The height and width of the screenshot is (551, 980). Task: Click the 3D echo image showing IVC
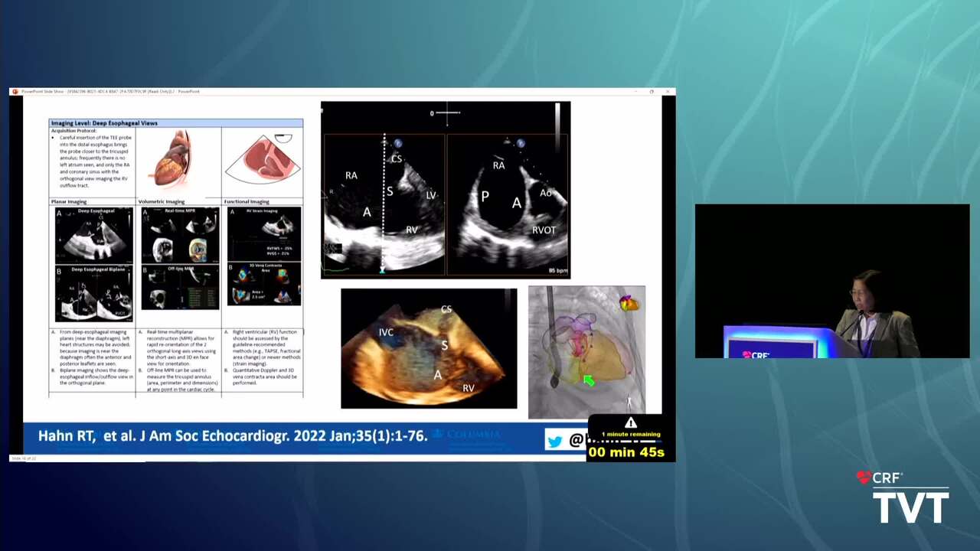tap(429, 349)
